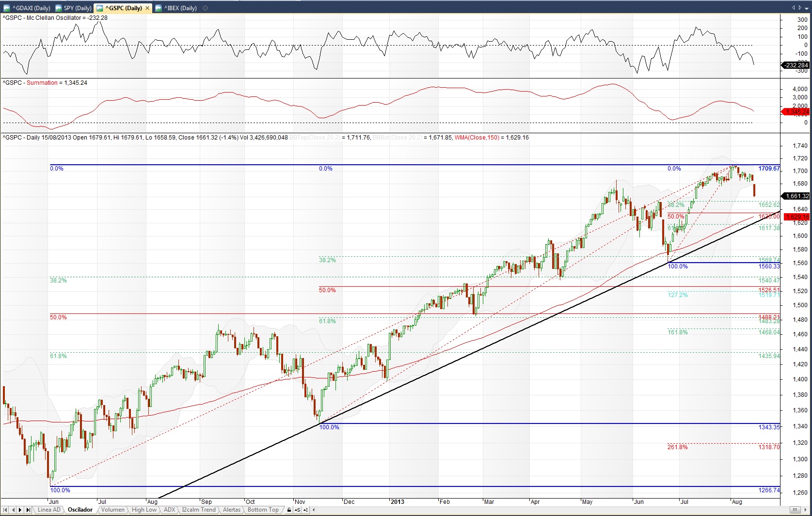Go to previous sheet tab arrow

[13, 510]
